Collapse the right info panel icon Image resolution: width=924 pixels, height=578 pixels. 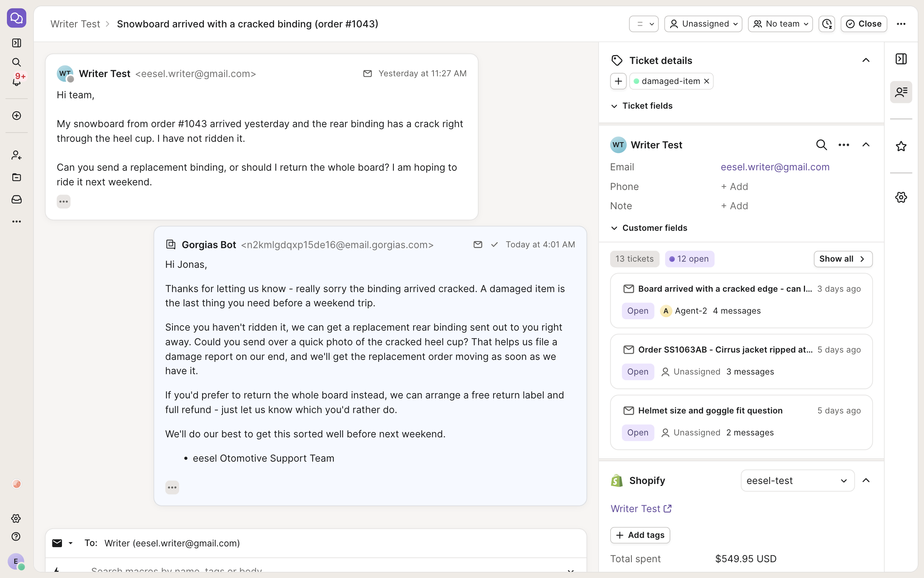coord(901,59)
